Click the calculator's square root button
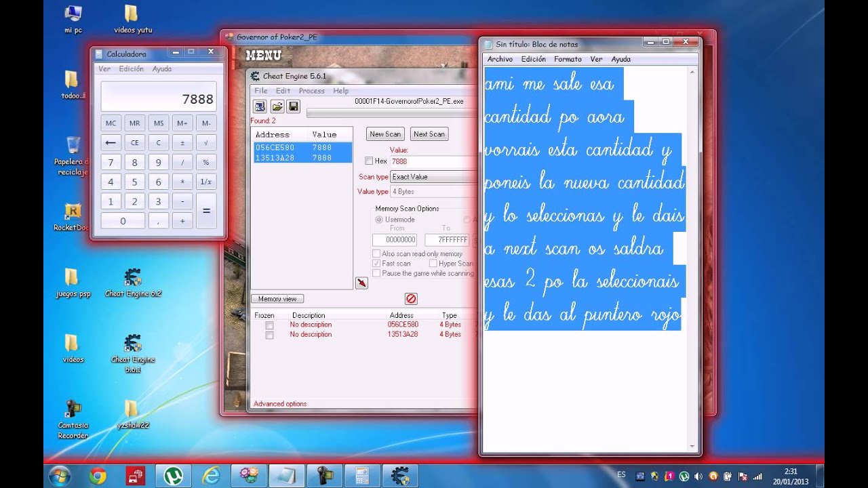868x488 pixels. tap(206, 143)
